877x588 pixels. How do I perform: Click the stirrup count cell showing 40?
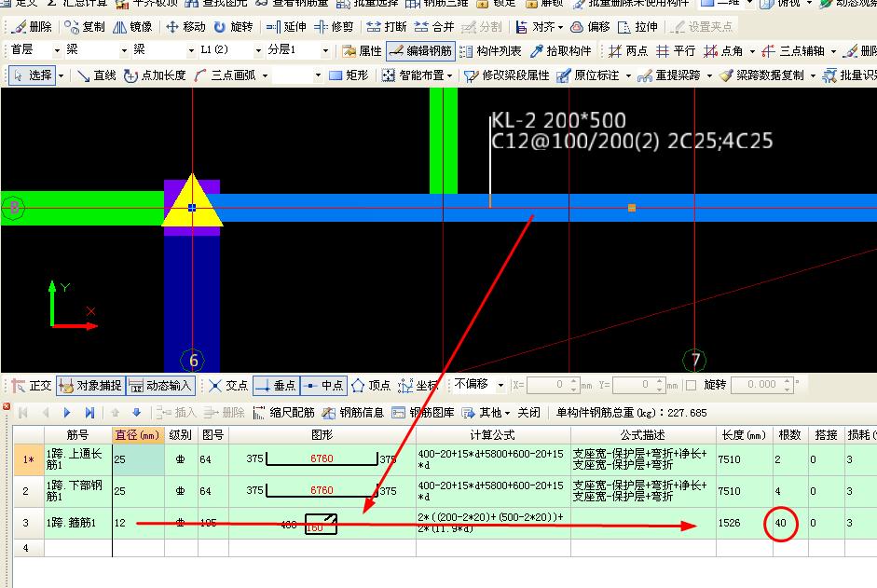790,523
